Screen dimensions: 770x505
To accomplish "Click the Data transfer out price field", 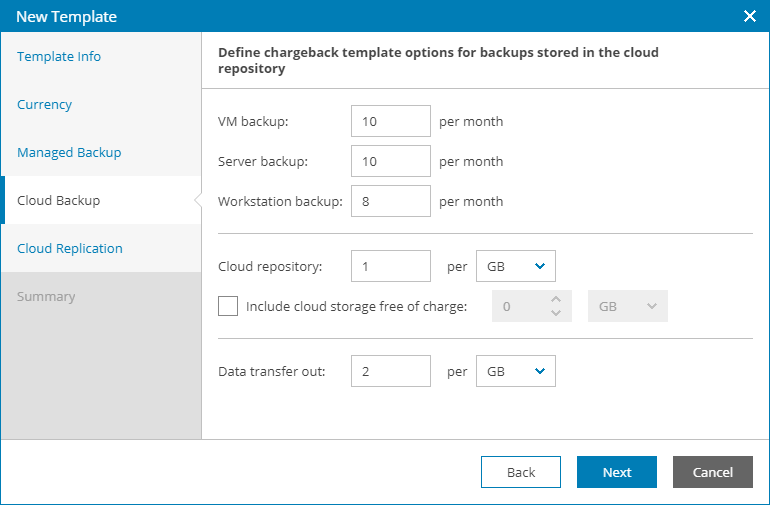I will pyautogui.click(x=391, y=371).
